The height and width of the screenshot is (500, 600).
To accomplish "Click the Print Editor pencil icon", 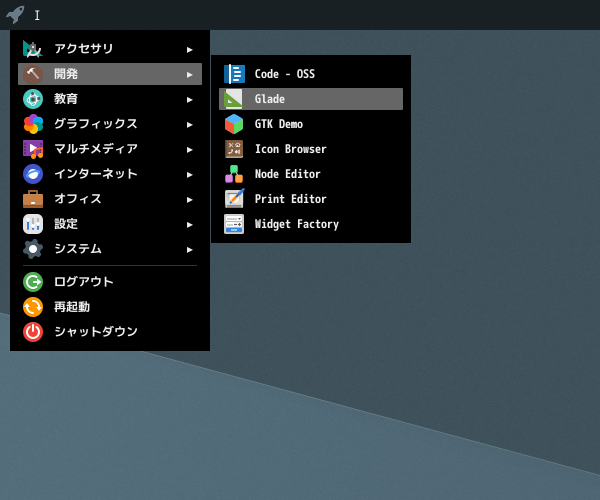I will [x=234, y=199].
